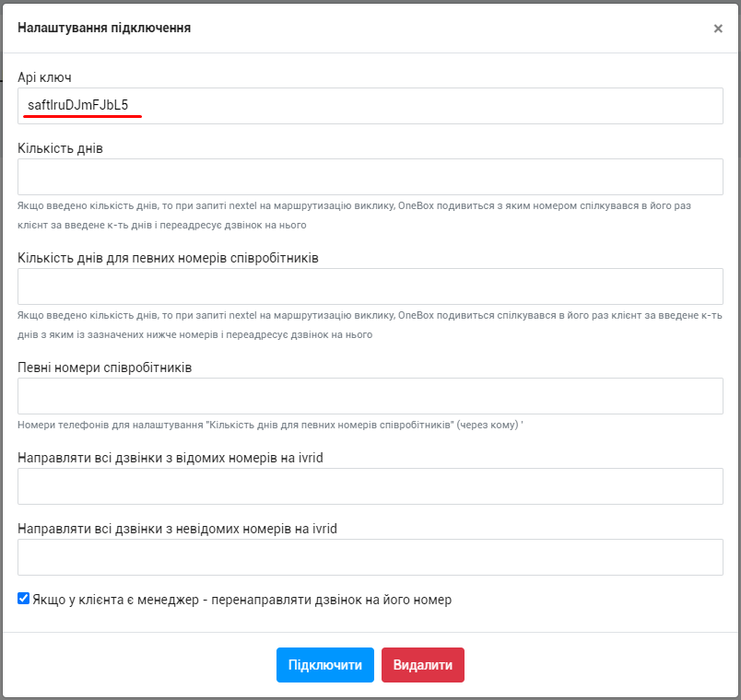Click 'Кількість днів для певних номерів співробітників' label
The image size is (741, 700).
click(168, 258)
